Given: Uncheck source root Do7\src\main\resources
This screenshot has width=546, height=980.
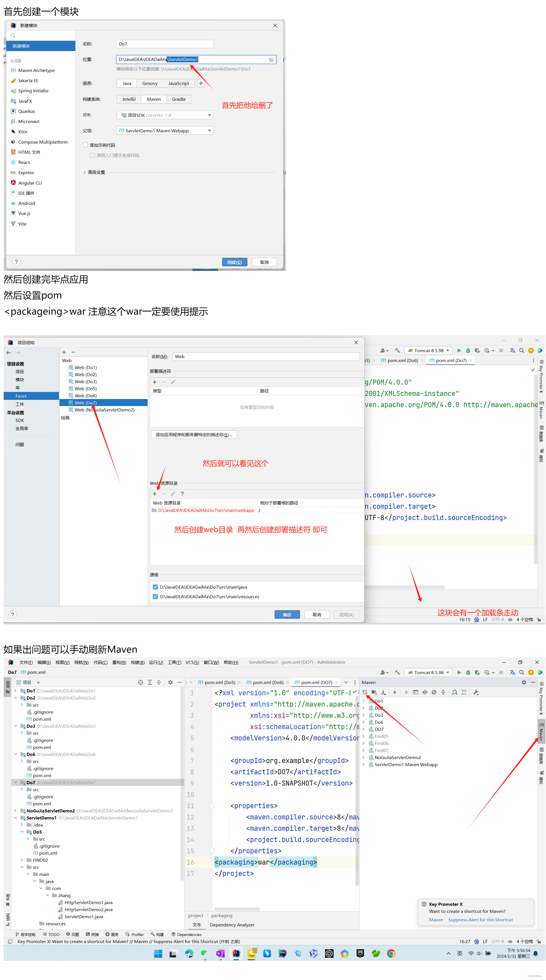Looking at the screenshot, I should pyautogui.click(x=155, y=597).
